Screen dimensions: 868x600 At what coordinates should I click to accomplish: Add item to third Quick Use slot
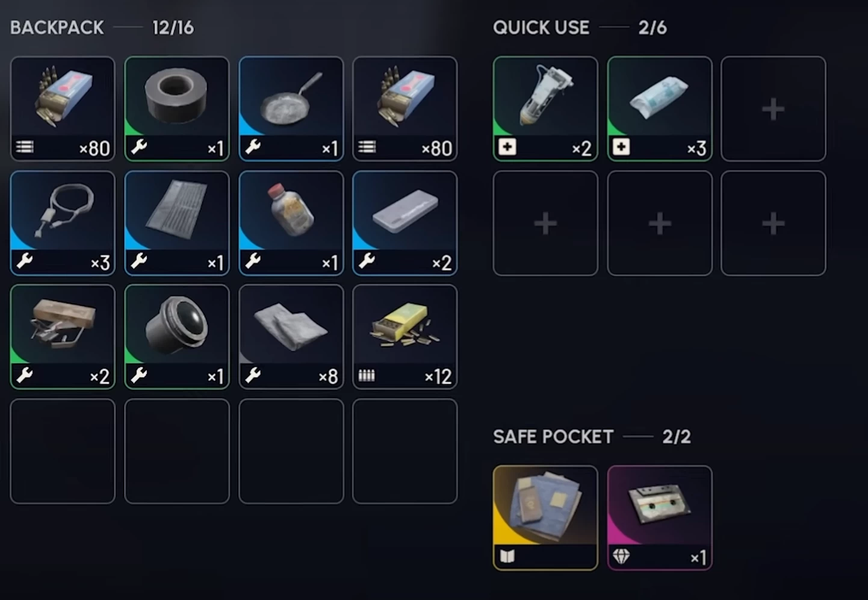click(x=773, y=109)
